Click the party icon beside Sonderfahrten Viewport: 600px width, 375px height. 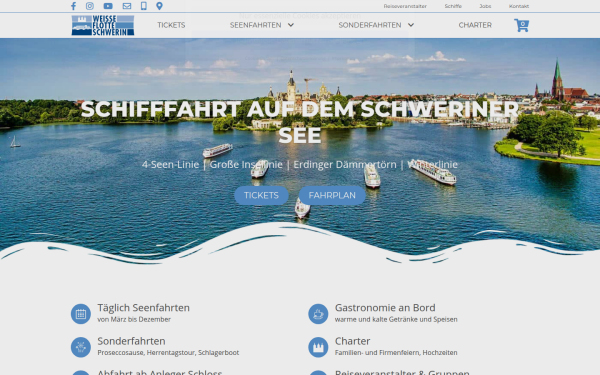point(81,347)
